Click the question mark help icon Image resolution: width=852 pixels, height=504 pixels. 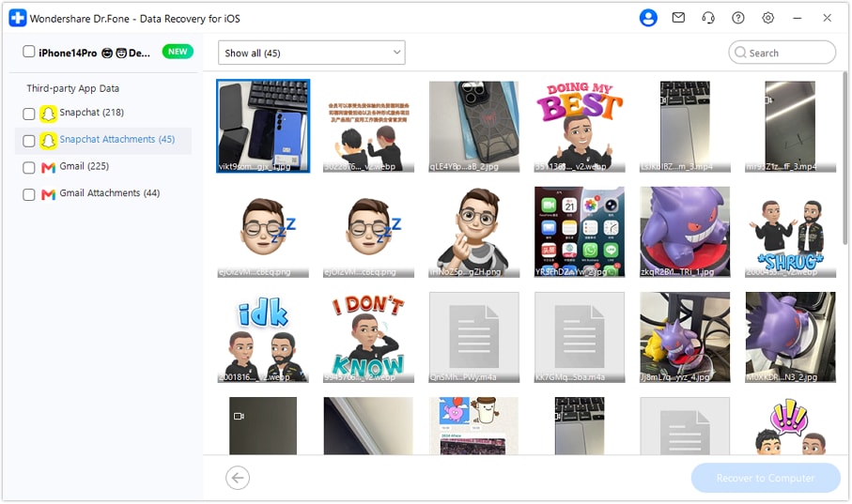(738, 18)
